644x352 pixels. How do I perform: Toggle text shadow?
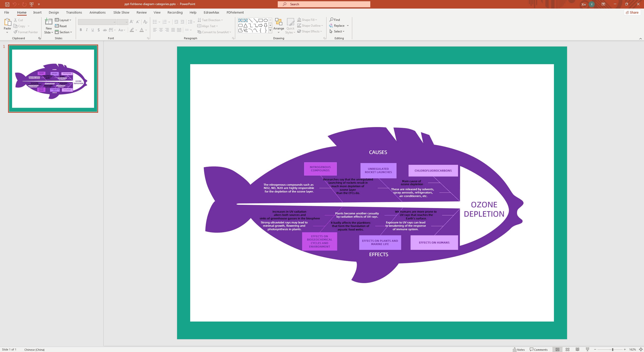pyautogui.click(x=99, y=30)
